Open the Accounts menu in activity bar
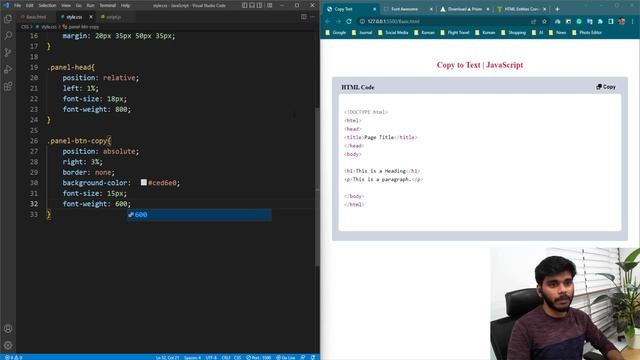Image resolution: width=640 pixels, height=360 pixels. (8, 328)
